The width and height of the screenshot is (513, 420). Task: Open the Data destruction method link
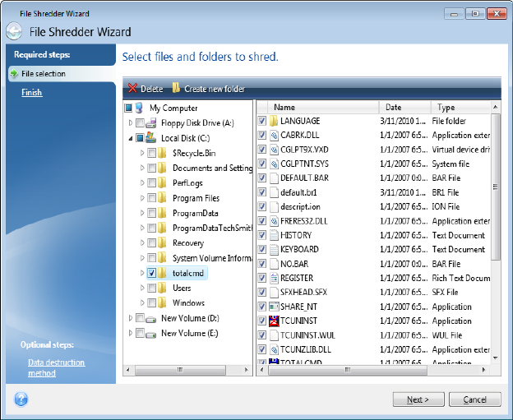(56, 367)
